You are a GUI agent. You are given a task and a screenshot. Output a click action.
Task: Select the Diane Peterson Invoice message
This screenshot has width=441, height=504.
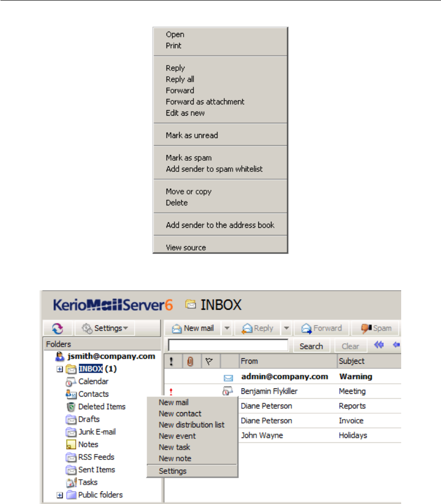(x=320, y=421)
